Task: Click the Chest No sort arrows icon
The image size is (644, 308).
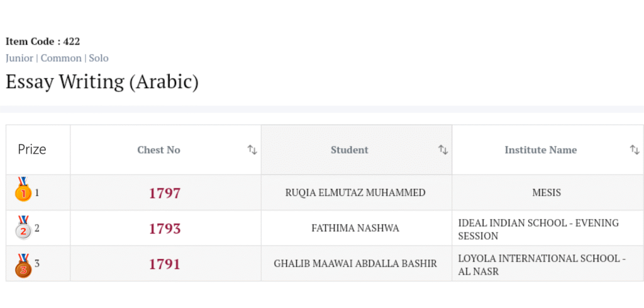Action: [252, 150]
